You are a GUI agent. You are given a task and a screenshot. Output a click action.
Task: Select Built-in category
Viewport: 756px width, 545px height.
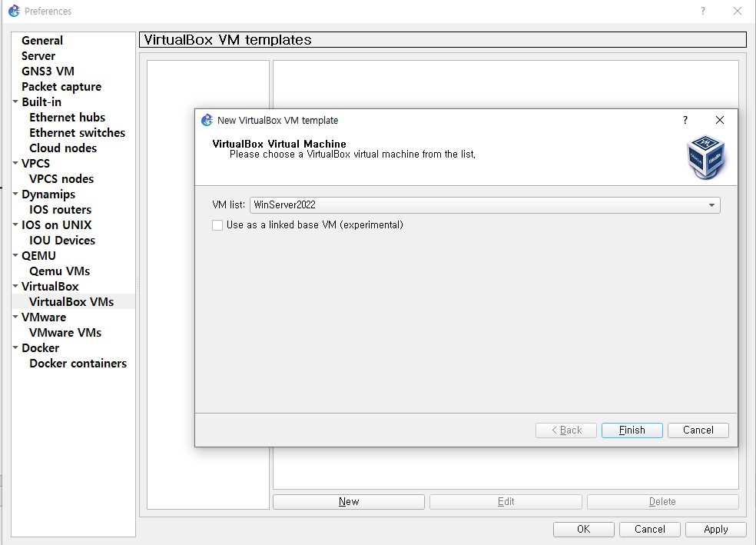pyautogui.click(x=41, y=102)
